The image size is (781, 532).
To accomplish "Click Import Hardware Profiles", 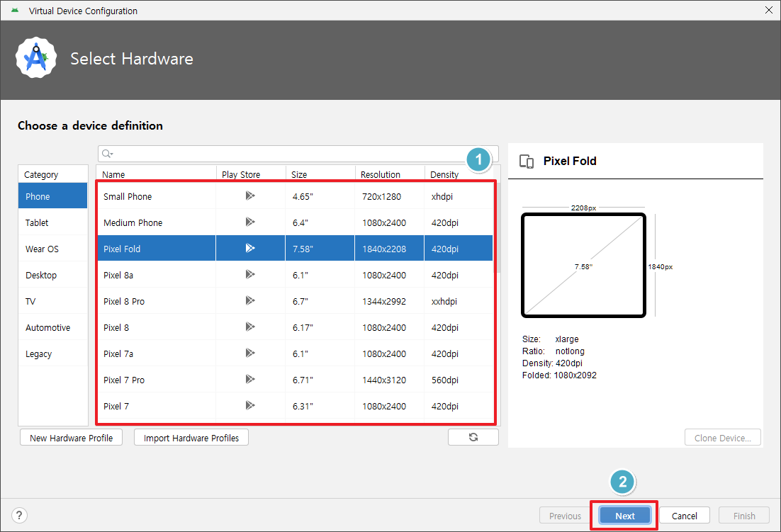I will (x=191, y=438).
